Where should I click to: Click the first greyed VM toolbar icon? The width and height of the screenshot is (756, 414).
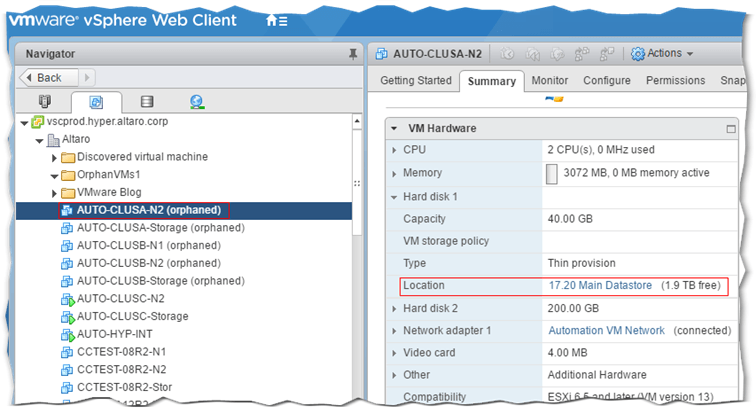(x=507, y=54)
